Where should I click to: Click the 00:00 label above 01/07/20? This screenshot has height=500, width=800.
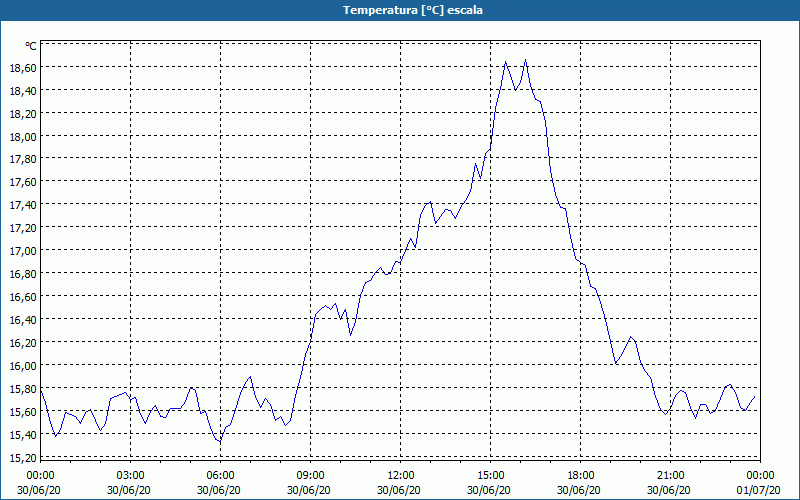pyautogui.click(x=760, y=476)
